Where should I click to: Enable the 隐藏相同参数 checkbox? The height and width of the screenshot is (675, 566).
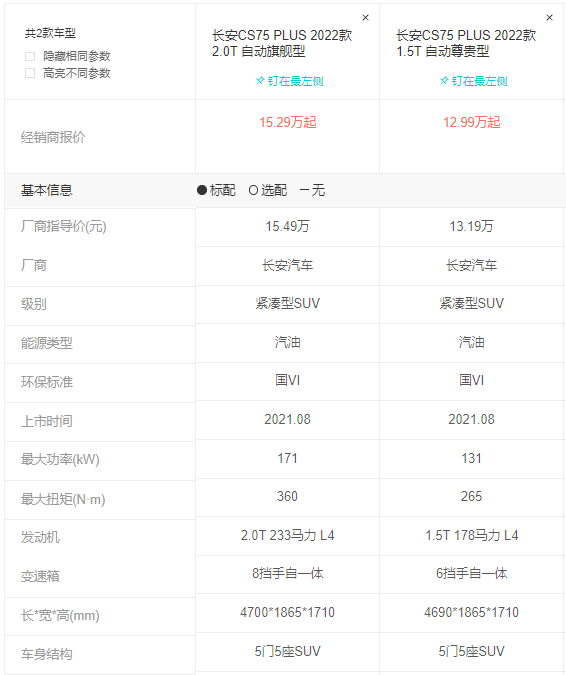click(30, 56)
